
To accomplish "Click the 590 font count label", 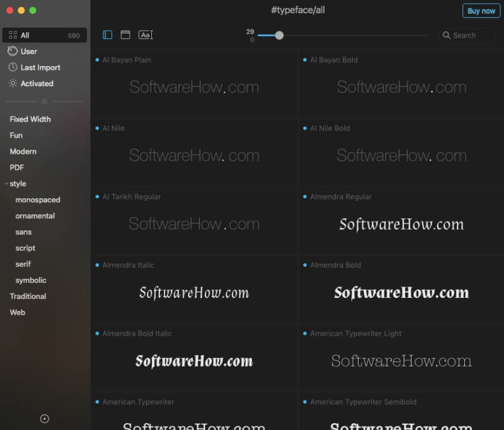I will (74, 35).
